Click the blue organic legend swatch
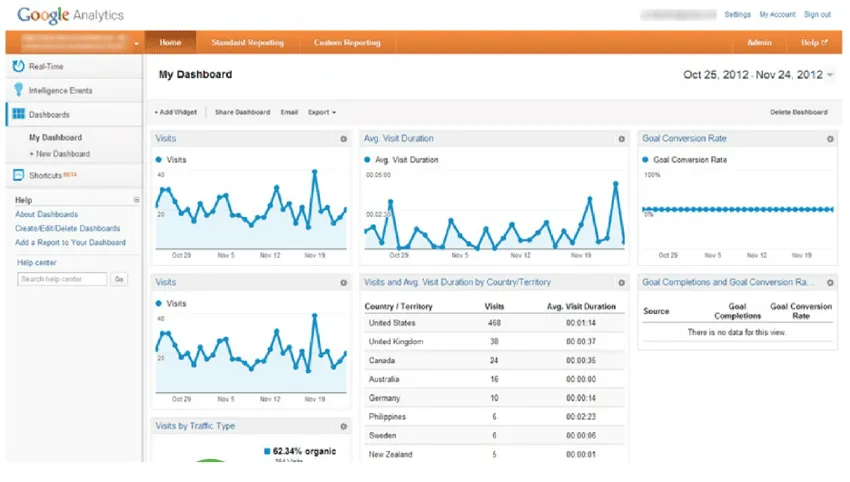This screenshot has width=850, height=482. click(267, 452)
